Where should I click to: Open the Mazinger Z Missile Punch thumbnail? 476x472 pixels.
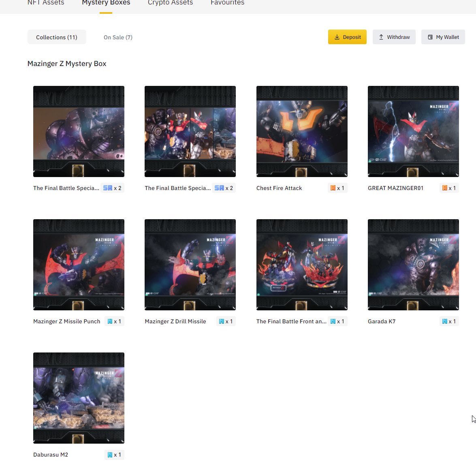pos(79,265)
